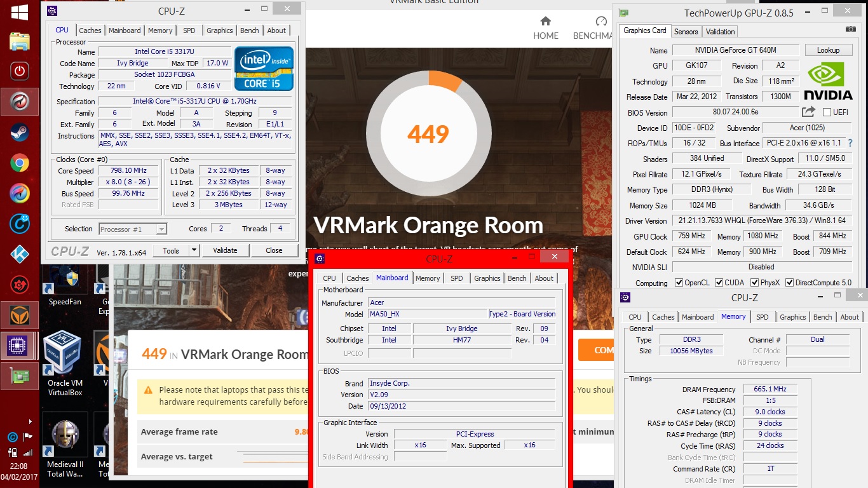The image size is (868, 488).
Task: Click the Core Speed value 798.10 MHz
Action: pos(129,170)
